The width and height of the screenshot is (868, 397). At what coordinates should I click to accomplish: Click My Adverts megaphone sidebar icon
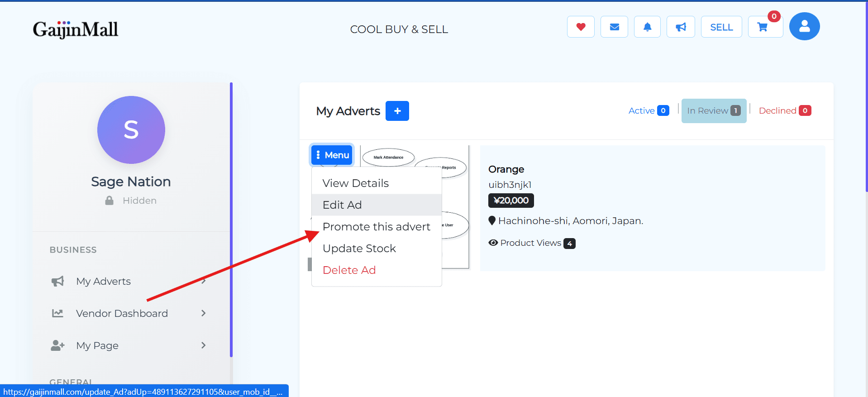point(57,282)
